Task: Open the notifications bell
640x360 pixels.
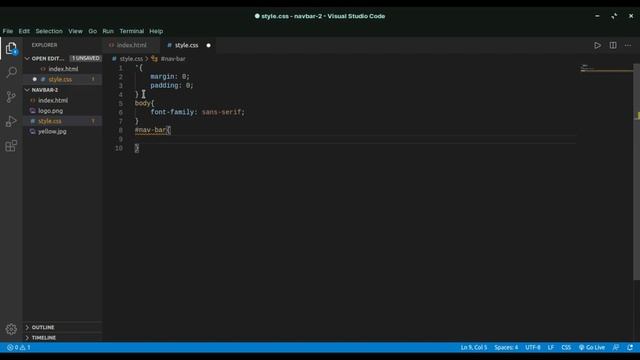Action: pos(630,347)
